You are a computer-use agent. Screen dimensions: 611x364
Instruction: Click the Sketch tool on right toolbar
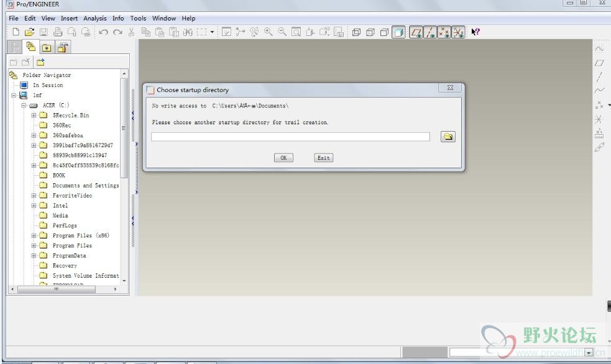(599, 49)
